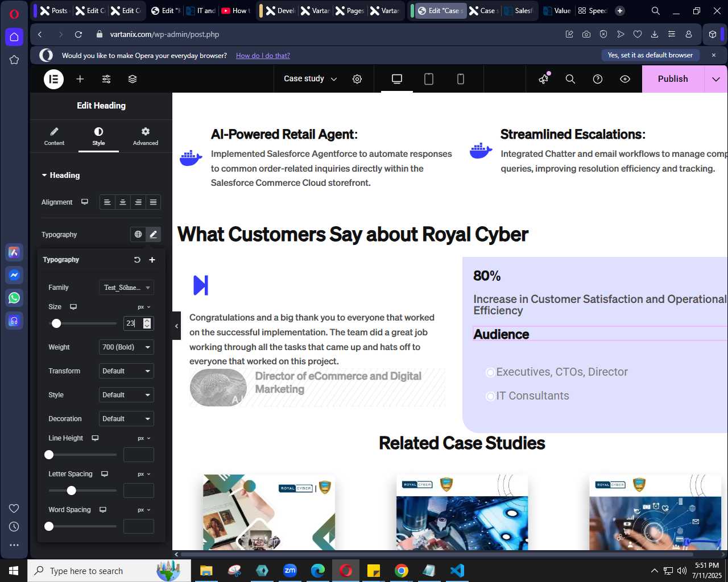Dismiss the Opera default browser banner
This screenshot has width=728, height=582.
click(714, 55)
